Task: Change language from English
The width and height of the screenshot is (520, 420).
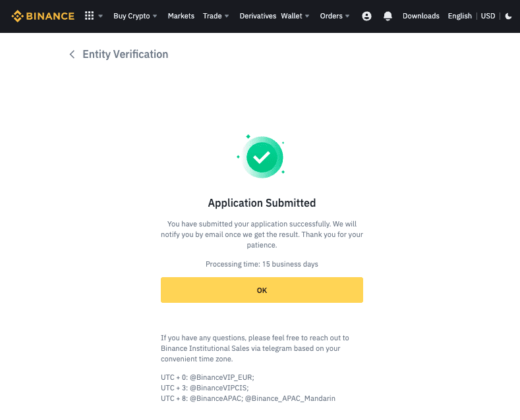Action: coord(459,16)
